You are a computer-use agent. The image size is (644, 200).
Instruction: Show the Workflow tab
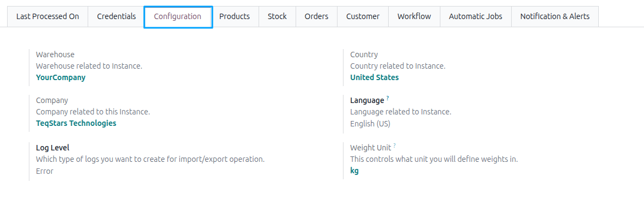pyautogui.click(x=414, y=17)
